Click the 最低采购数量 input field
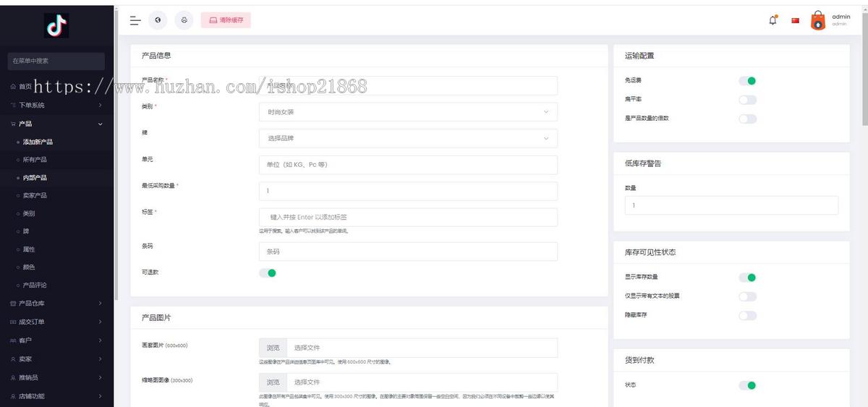Viewport: 868px width, 407px height. tap(408, 191)
